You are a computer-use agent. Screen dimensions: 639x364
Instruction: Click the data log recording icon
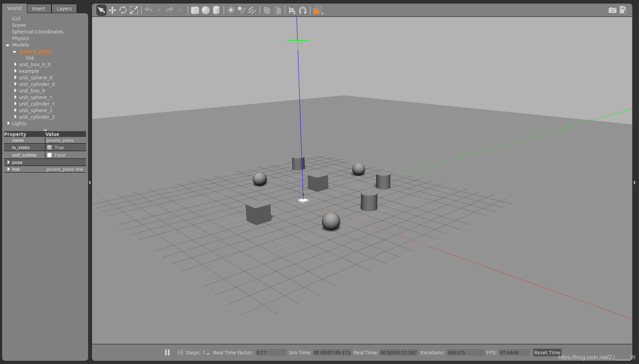coord(623,10)
